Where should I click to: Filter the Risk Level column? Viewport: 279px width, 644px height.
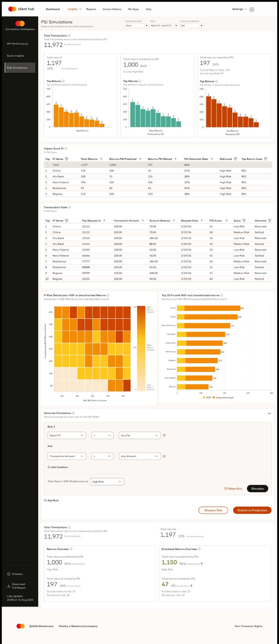click(235, 159)
